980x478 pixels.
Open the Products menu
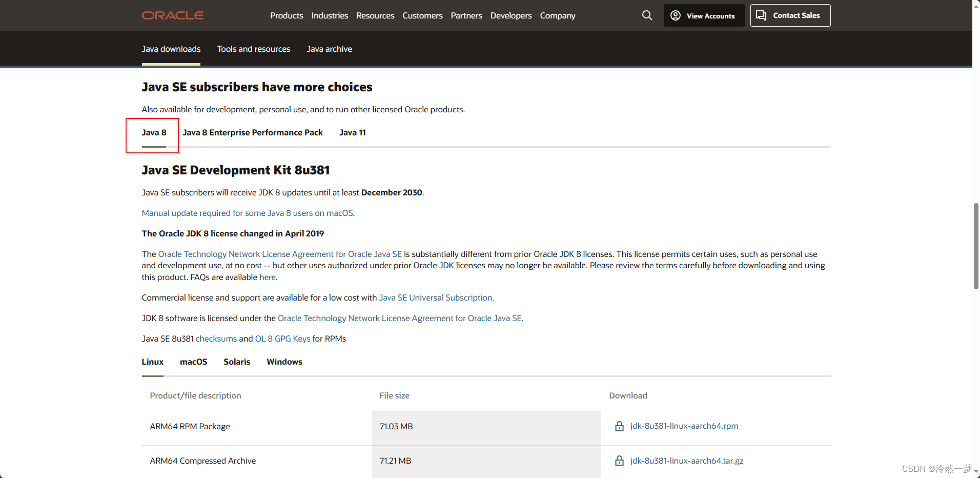click(x=287, y=15)
